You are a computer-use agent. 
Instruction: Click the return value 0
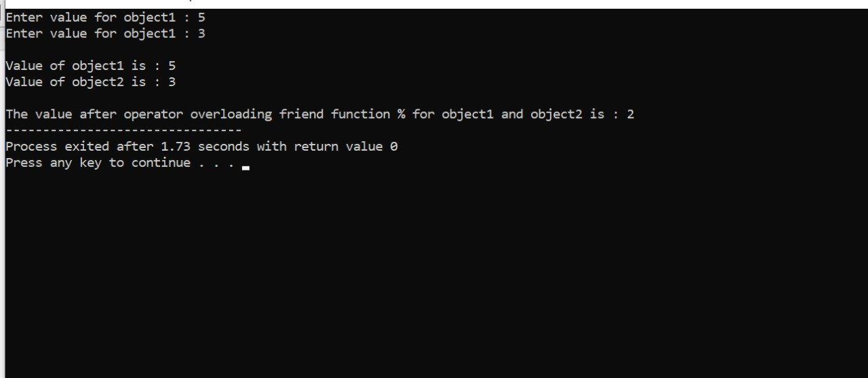pyautogui.click(x=393, y=146)
